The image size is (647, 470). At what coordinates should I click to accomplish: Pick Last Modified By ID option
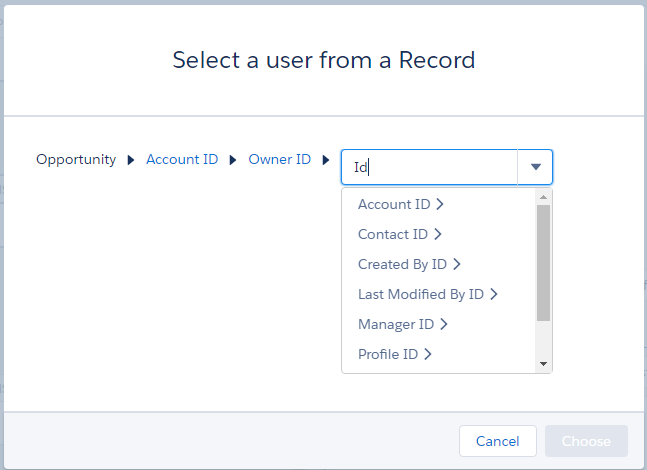point(421,294)
